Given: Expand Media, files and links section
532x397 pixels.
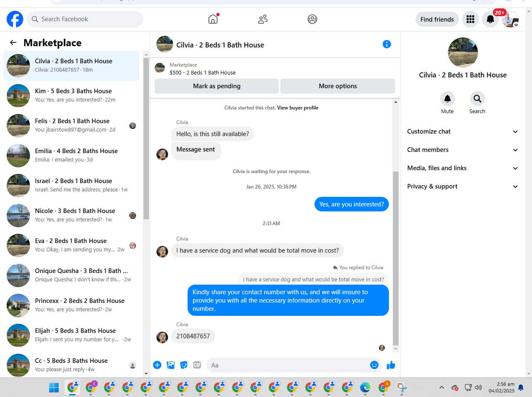Looking at the screenshot, I should tap(463, 168).
